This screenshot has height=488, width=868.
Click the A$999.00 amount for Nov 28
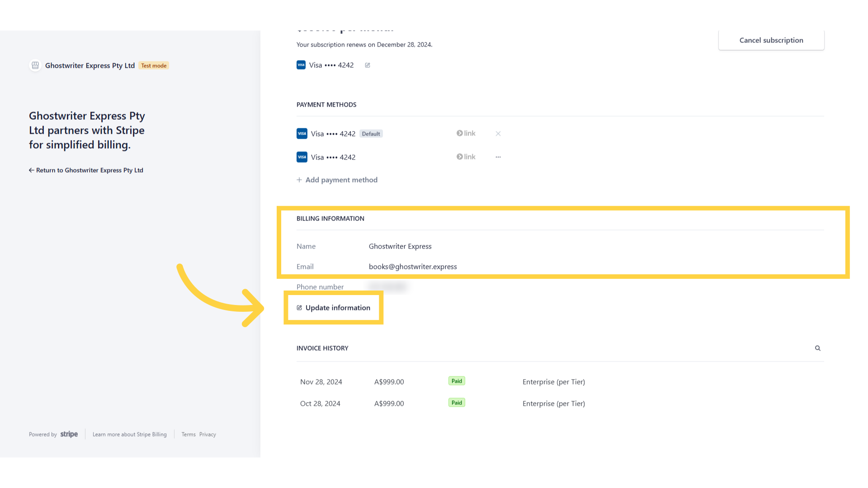click(x=389, y=382)
